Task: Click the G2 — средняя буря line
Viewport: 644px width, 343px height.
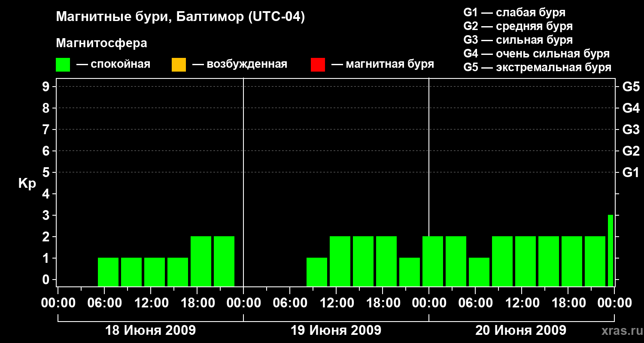Action: [518, 26]
